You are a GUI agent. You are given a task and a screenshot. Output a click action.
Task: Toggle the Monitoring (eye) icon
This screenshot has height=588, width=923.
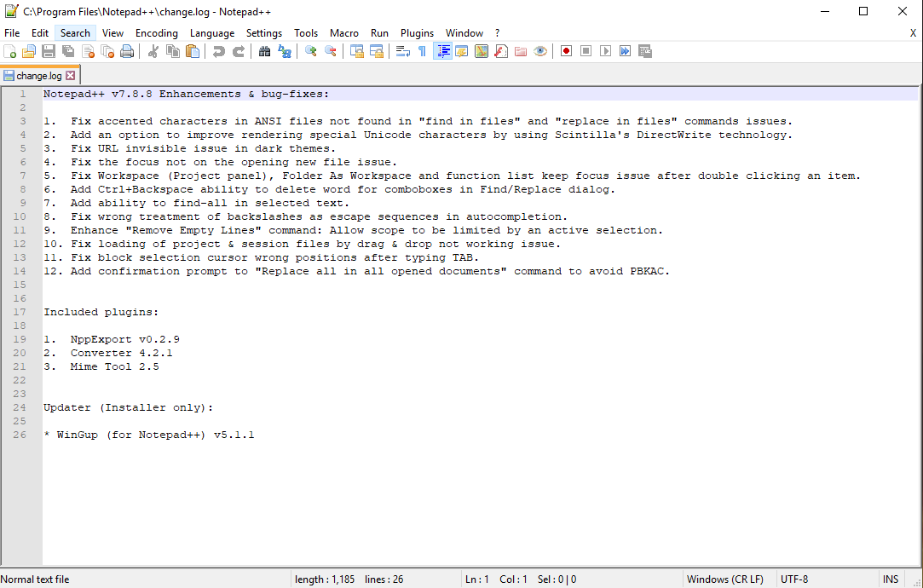pos(540,51)
